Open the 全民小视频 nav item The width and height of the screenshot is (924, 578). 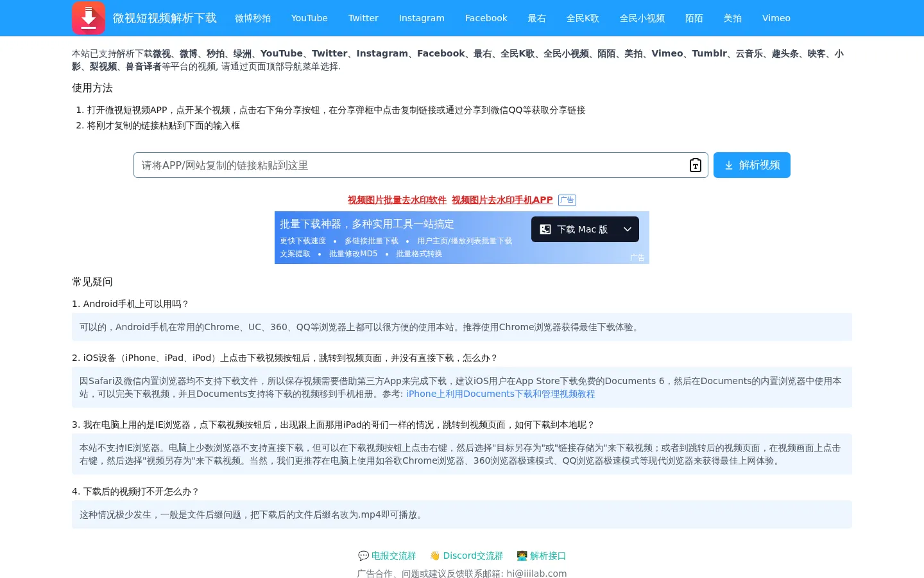pyautogui.click(x=642, y=18)
